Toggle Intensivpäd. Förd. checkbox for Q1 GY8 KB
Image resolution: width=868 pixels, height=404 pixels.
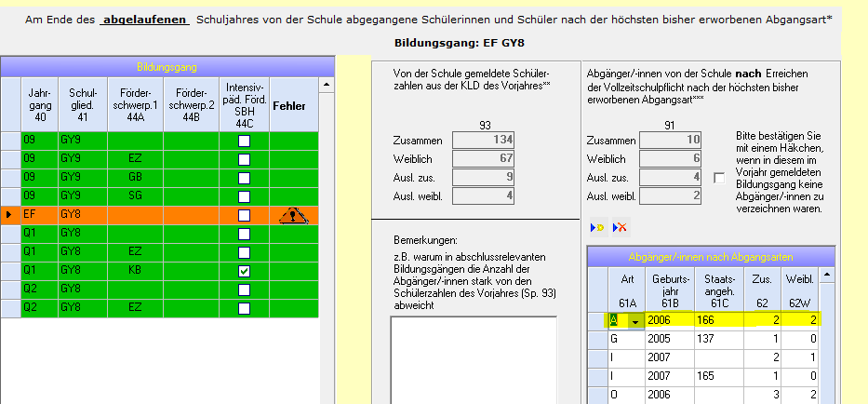[244, 271]
